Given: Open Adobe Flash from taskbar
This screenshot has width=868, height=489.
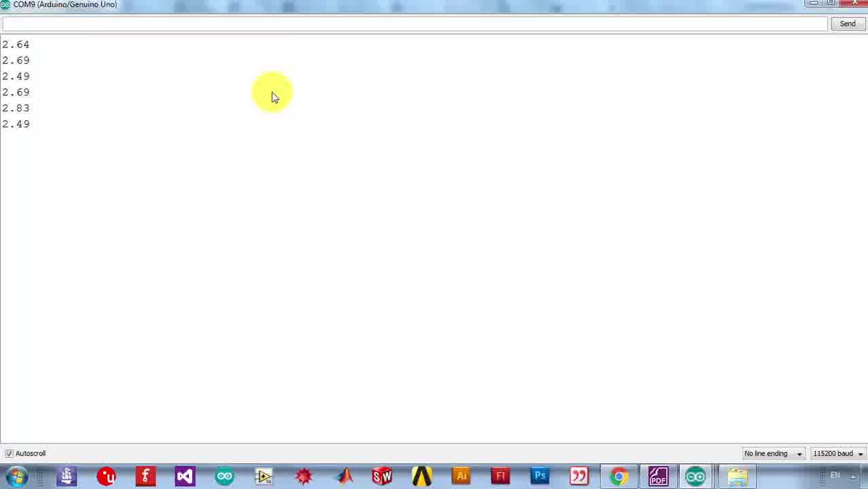Looking at the screenshot, I should click(x=501, y=476).
